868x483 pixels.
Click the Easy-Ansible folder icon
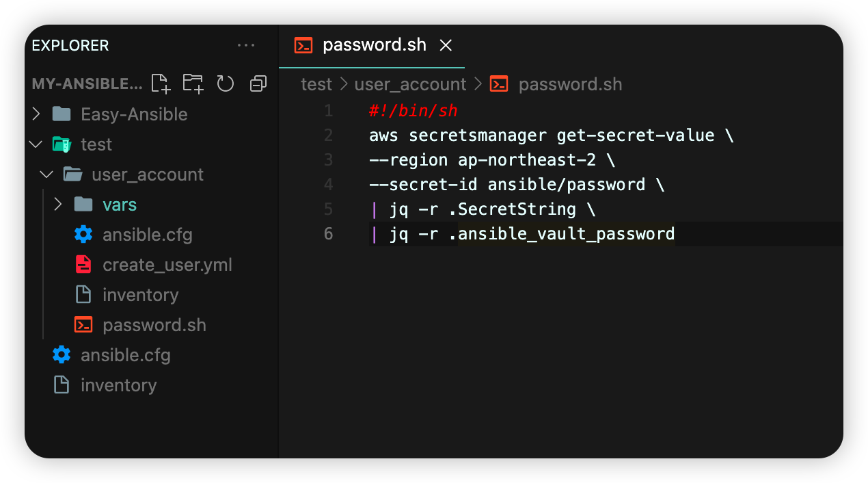62,114
